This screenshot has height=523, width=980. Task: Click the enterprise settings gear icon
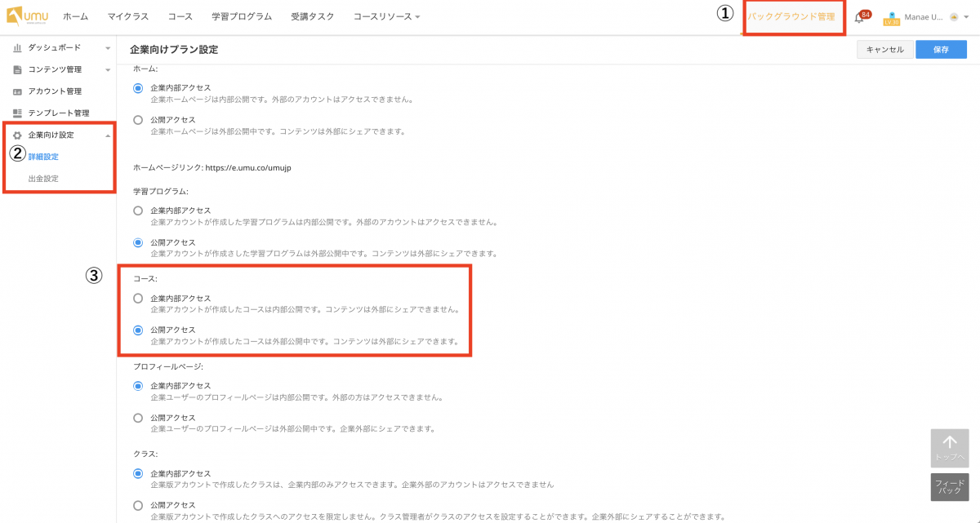coord(17,135)
